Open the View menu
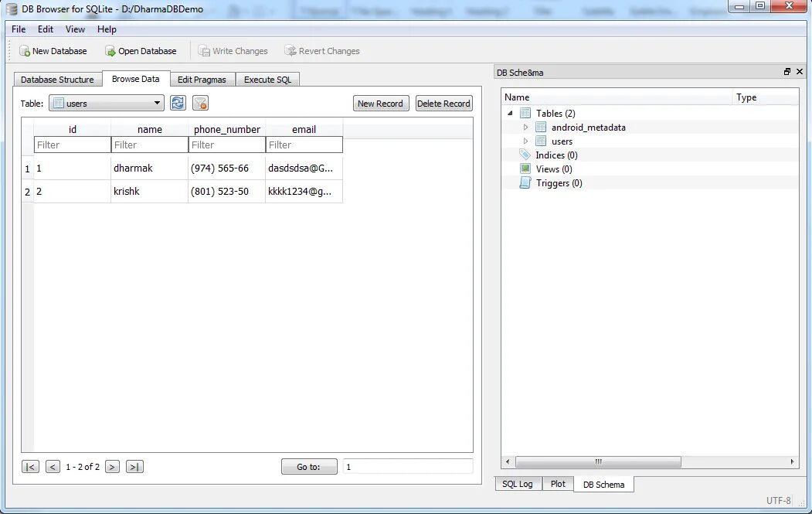This screenshot has height=514, width=812. tap(75, 29)
